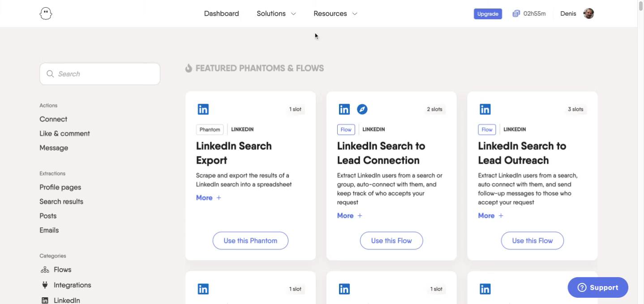Click LinkedIn icon on Search Export card
The width and height of the screenshot is (644, 304).
(x=203, y=109)
